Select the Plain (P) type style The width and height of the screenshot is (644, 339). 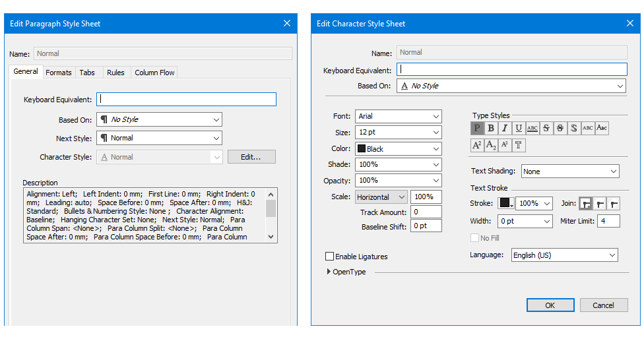tap(477, 128)
